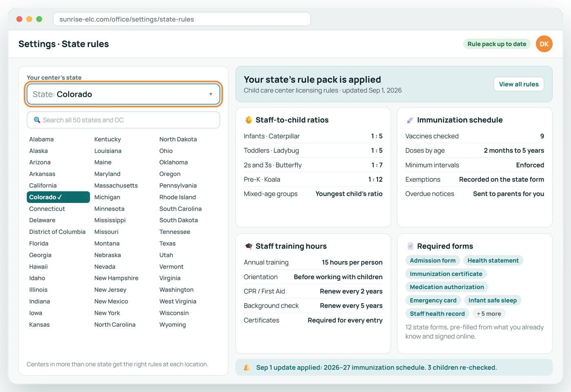This screenshot has height=392, width=571.
Task: Pick New York in the state list
Action: [x=107, y=313]
